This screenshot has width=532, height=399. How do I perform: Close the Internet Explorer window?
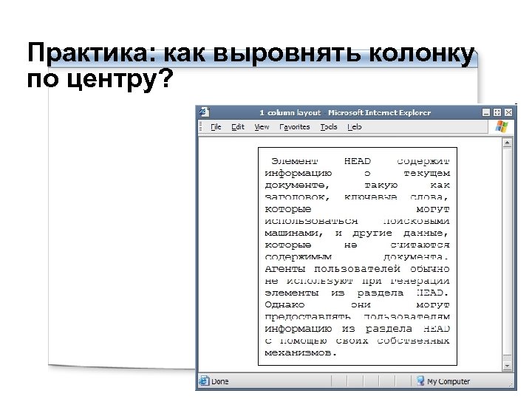coord(508,112)
